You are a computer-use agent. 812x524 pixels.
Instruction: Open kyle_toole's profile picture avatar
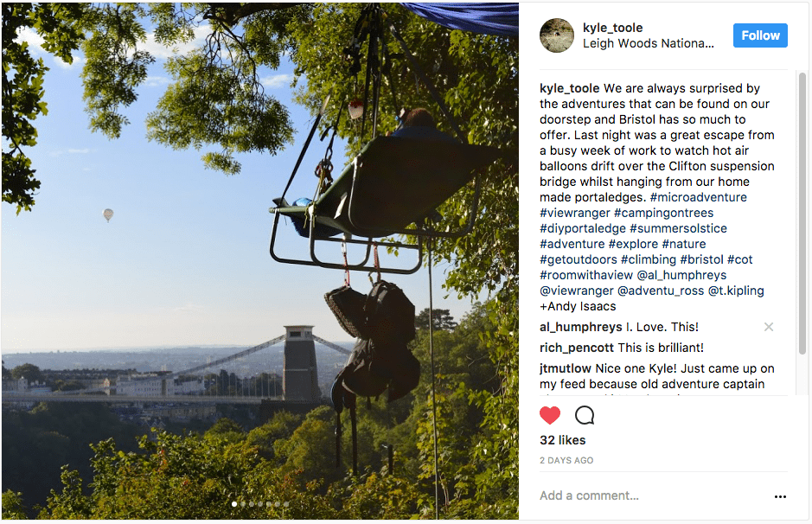(557, 35)
